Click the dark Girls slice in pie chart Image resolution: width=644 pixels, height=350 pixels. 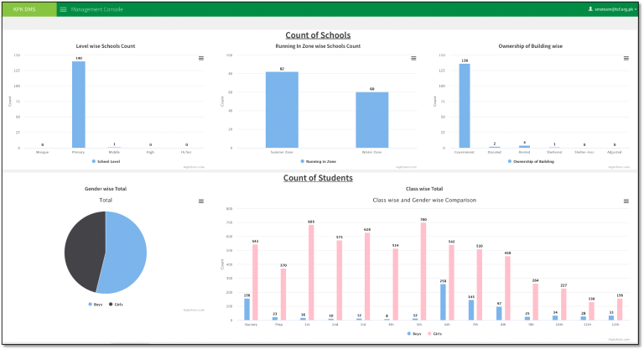pyautogui.click(x=82, y=252)
